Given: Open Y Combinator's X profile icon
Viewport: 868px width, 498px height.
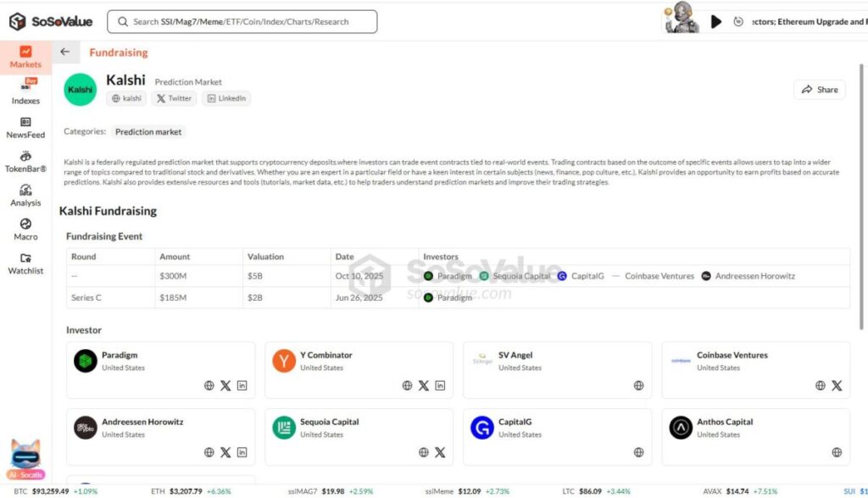Looking at the screenshot, I should pyautogui.click(x=424, y=385).
